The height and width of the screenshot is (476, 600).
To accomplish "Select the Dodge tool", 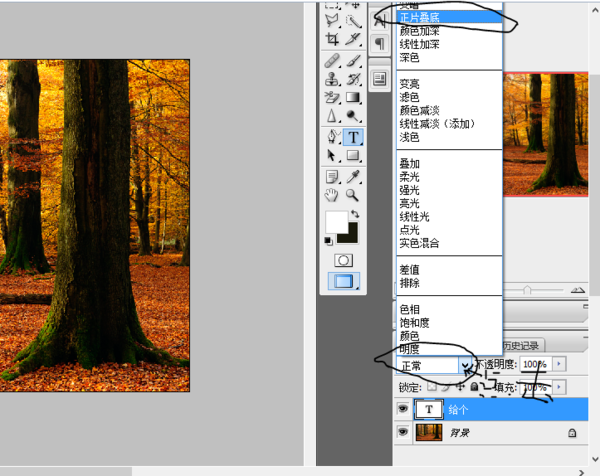I will (353, 116).
